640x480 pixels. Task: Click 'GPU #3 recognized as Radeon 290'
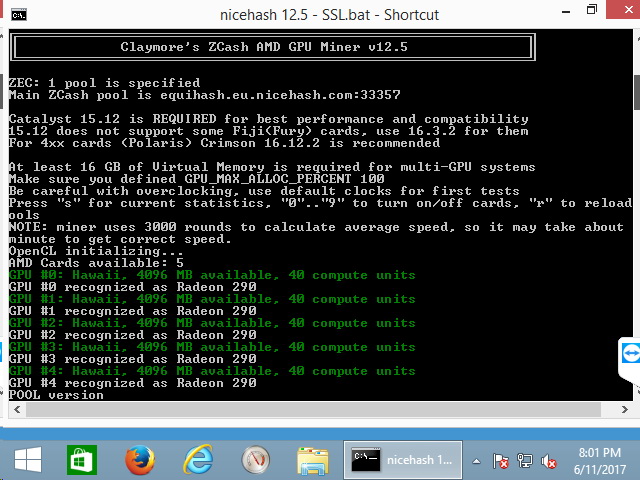point(133,359)
